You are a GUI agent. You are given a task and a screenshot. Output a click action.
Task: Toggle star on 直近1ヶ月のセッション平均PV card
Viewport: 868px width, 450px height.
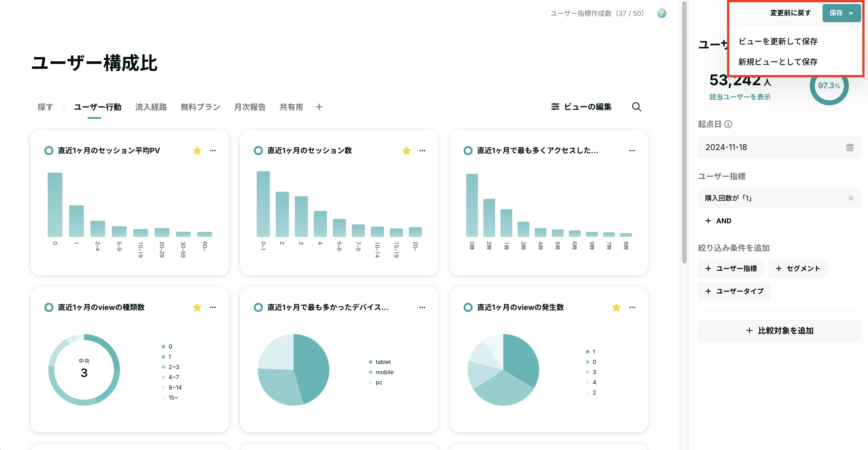197,151
